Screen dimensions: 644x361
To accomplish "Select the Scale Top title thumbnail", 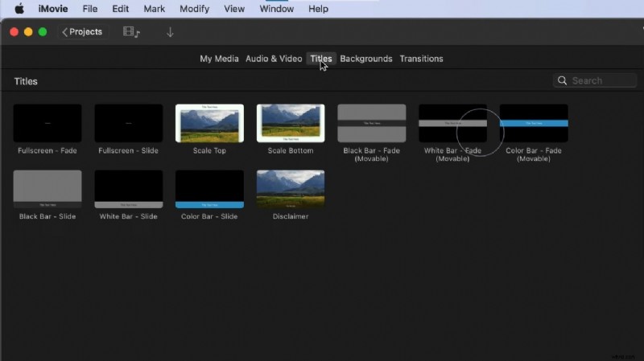I will tap(209, 123).
